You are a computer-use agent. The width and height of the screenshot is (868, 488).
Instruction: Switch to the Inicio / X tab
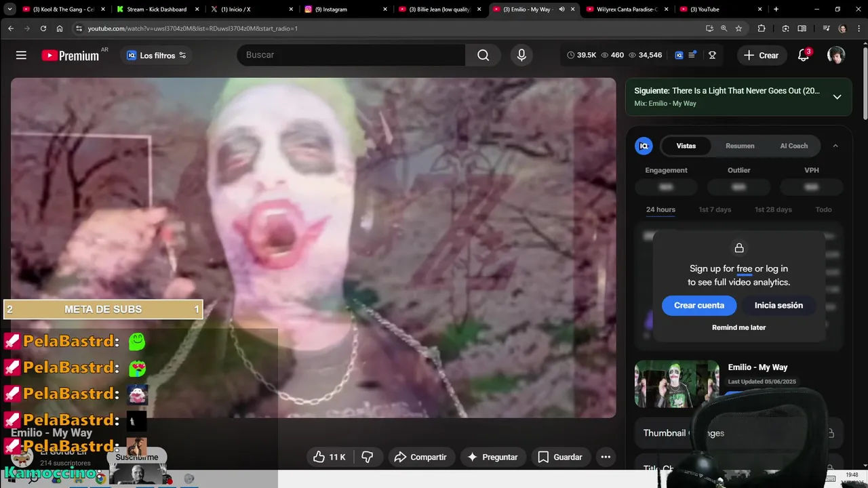point(250,9)
